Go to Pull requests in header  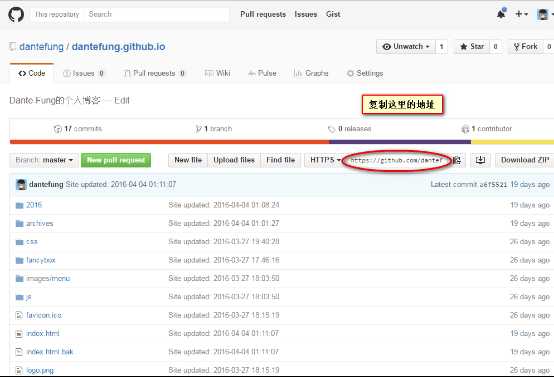pos(263,14)
